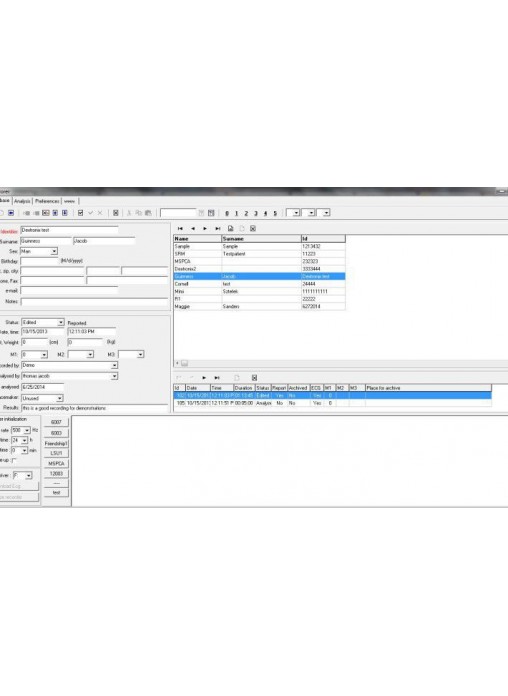This screenshot has height=696, width=508.
Task: Open the Preferences tab
Action: (x=47, y=201)
